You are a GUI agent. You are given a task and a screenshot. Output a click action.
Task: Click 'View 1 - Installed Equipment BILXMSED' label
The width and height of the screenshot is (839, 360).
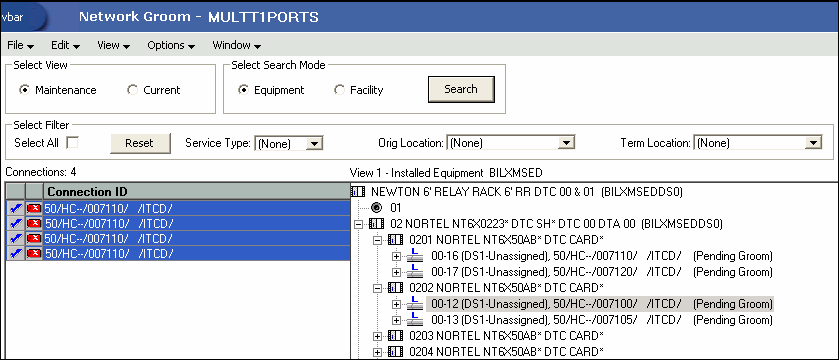[446, 173]
